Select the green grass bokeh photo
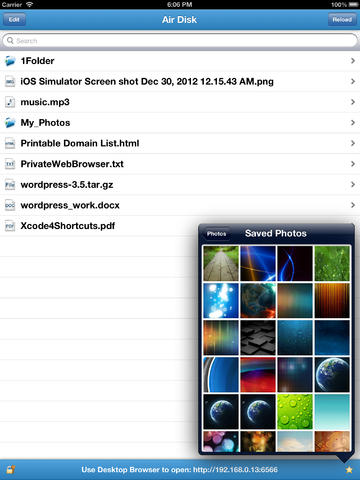The image size is (360, 480). [332, 263]
